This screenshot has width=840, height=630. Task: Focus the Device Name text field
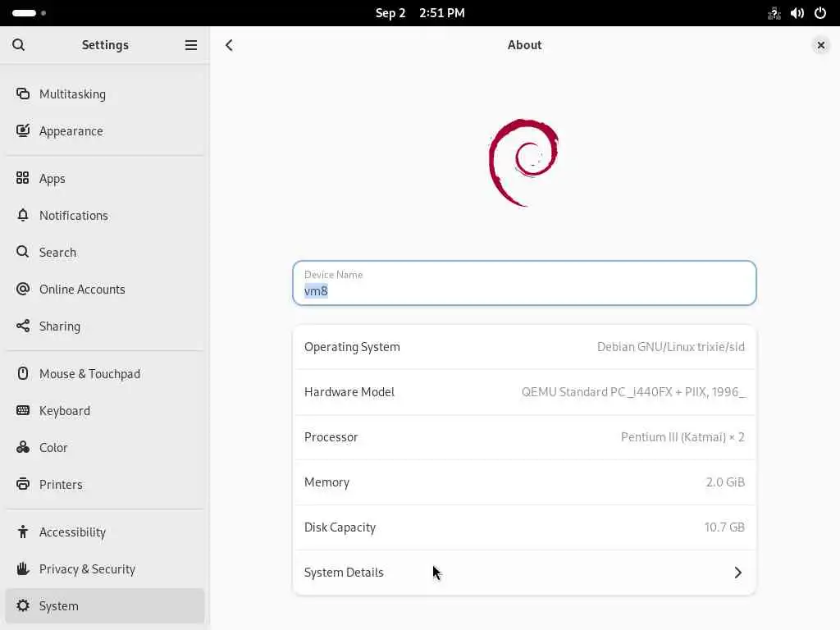tap(524, 283)
